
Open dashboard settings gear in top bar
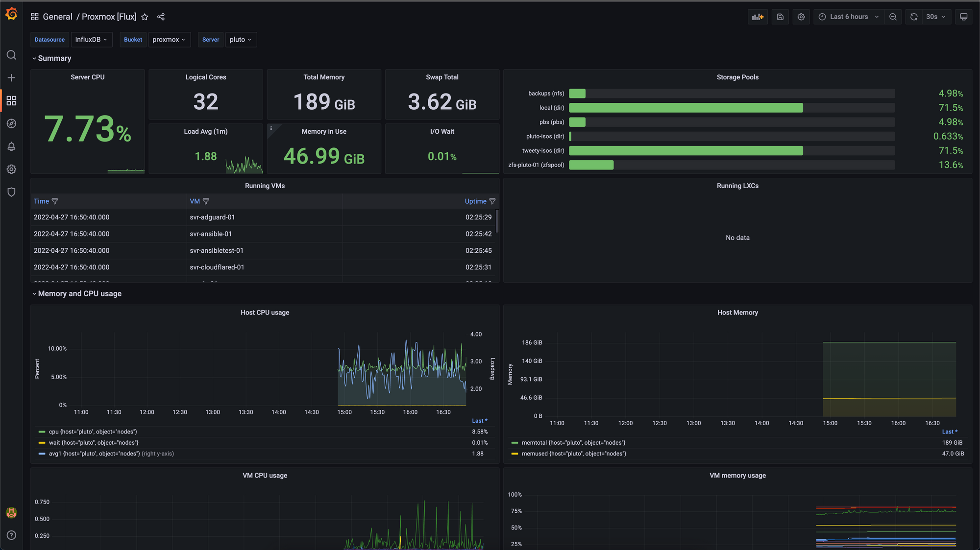coord(801,17)
